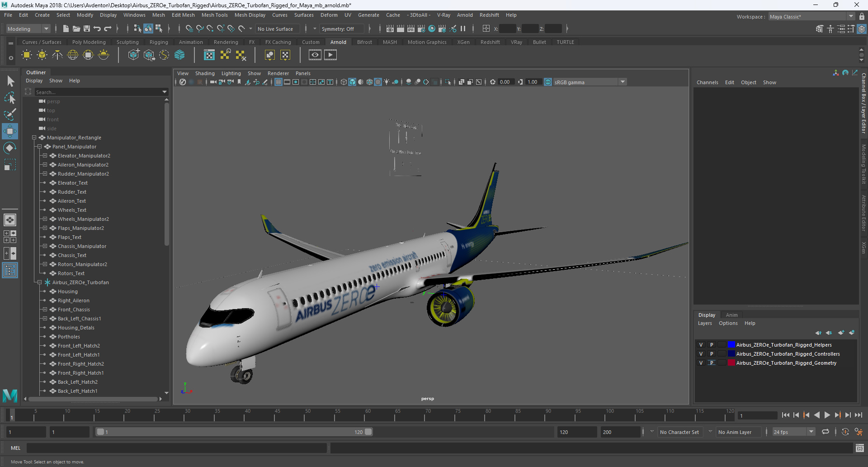Click the Arnold curve collector icon

(164, 55)
